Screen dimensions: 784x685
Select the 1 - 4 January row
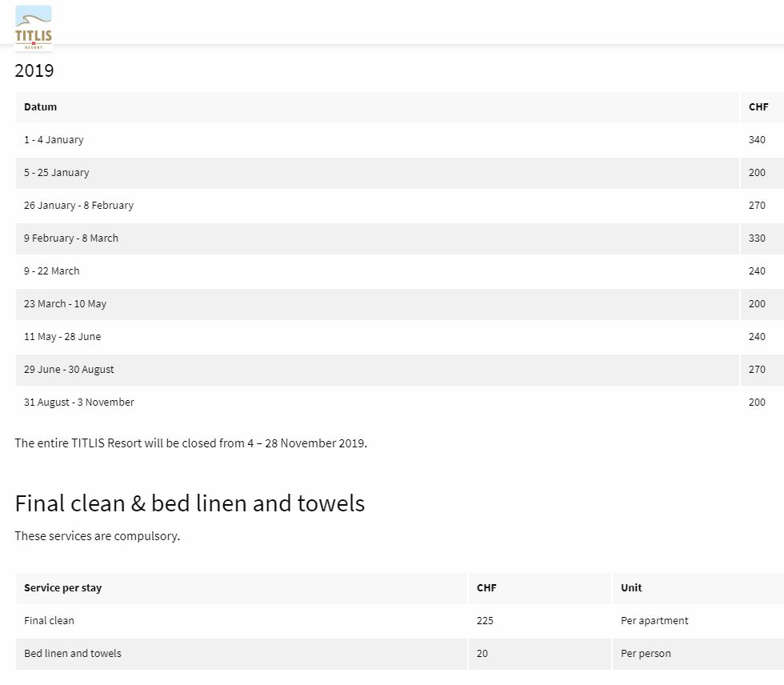click(54, 140)
